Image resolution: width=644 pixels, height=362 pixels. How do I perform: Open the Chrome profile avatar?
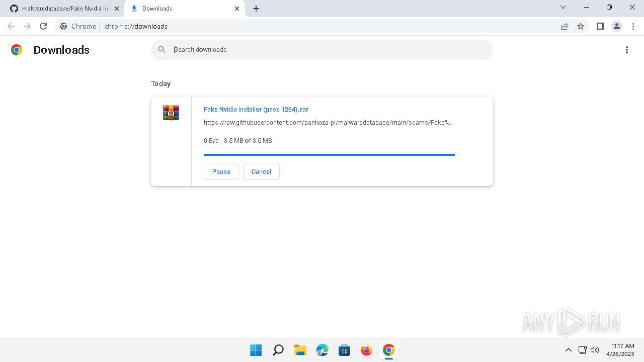[x=617, y=26]
